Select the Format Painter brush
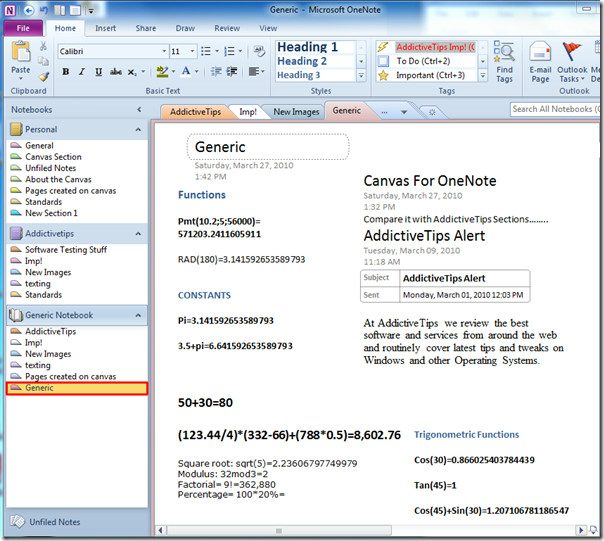604x541 pixels. pos(44,76)
